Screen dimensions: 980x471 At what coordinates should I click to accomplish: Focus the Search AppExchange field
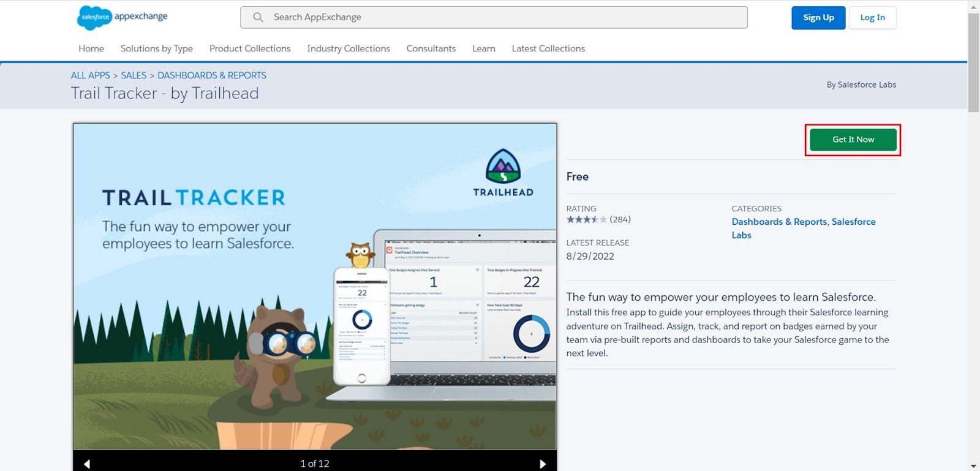tap(494, 17)
